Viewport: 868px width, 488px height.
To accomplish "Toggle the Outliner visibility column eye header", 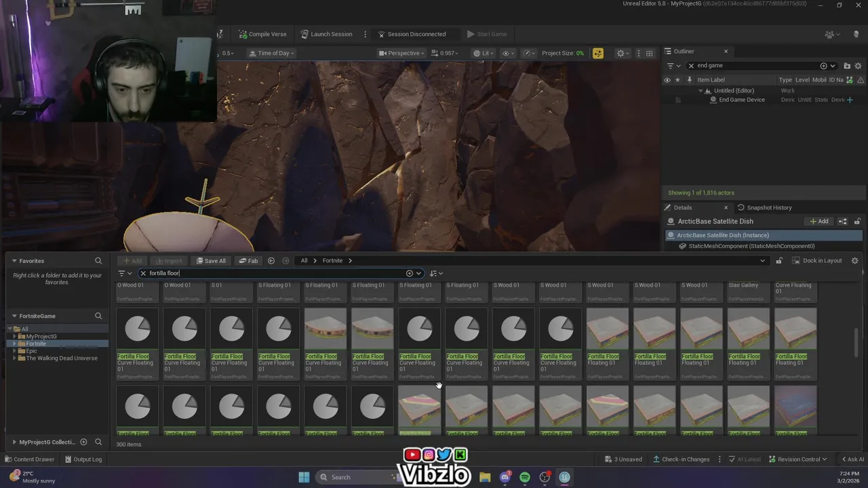I will tap(667, 80).
